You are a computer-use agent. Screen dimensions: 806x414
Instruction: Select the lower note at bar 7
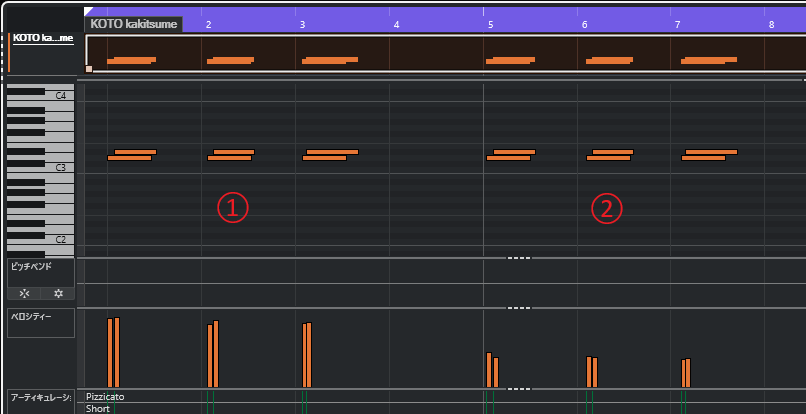pyautogui.click(x=703, y=158)
